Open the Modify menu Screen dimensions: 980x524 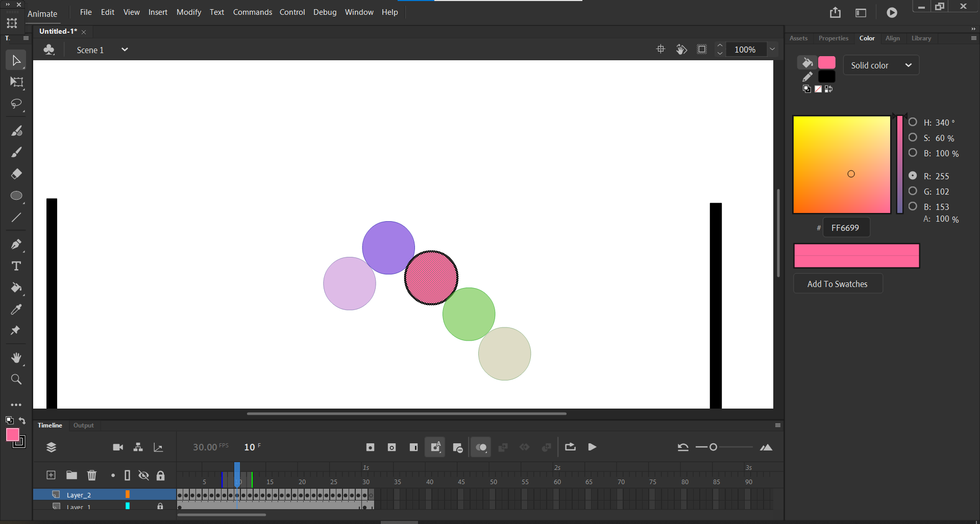pyautogui.click(x=188, y=12)
